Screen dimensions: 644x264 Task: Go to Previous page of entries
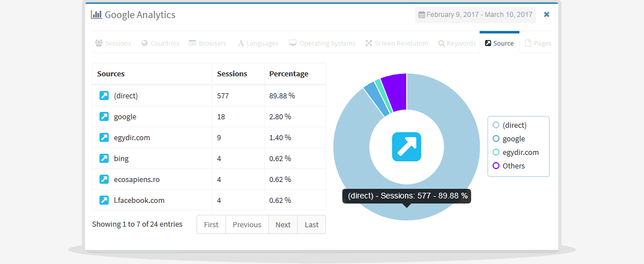[247, 224]
